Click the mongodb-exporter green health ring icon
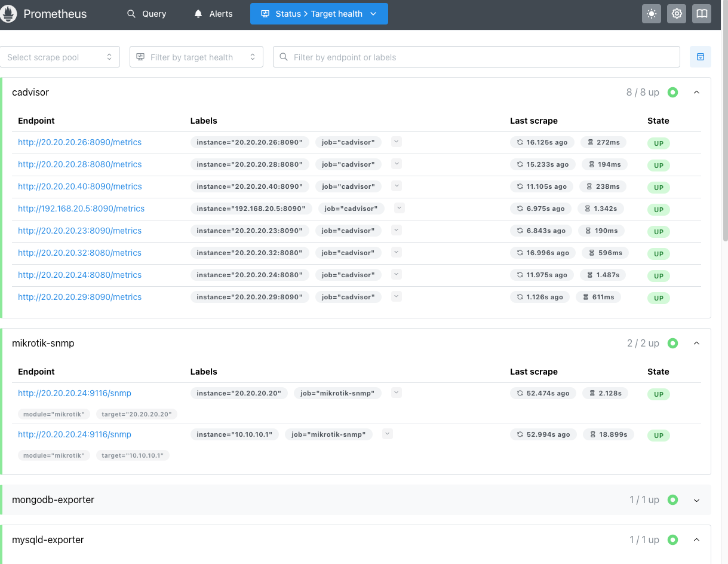This screenshot has width=728, height=564. coord(672,499)
